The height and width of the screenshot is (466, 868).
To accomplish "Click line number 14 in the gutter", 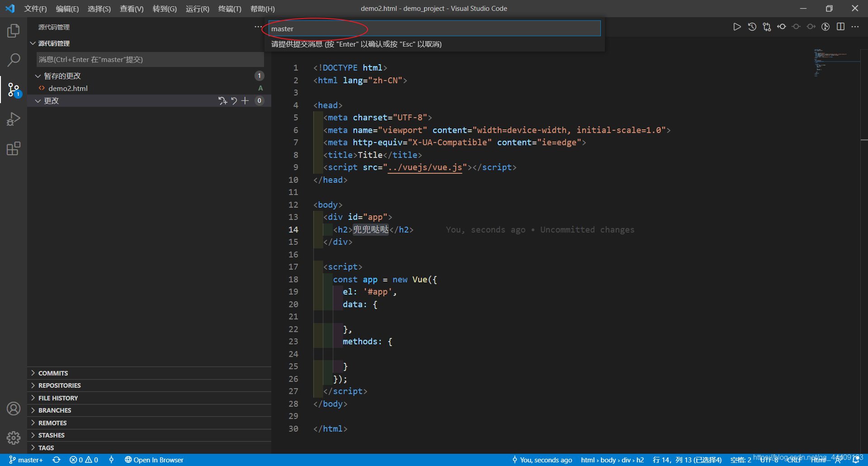I will (x=293, y=229).
